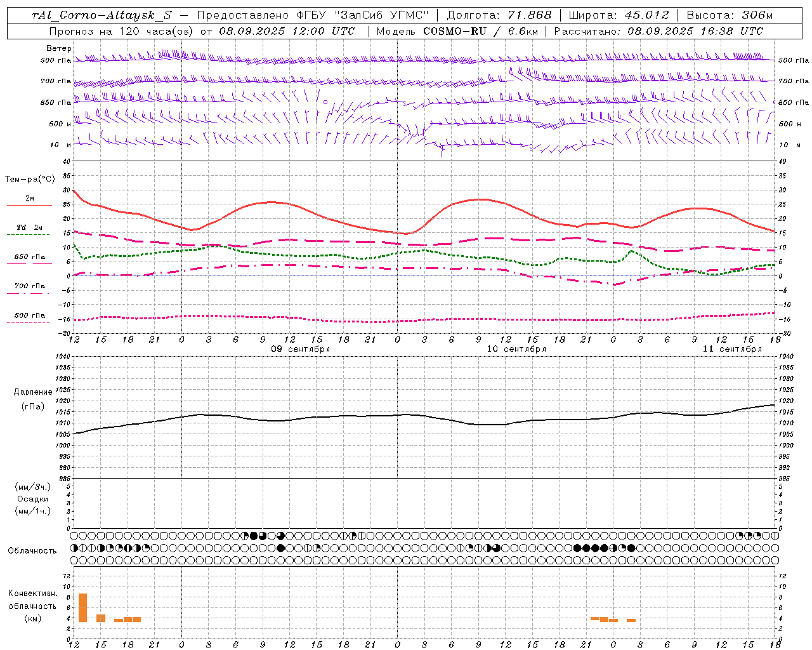The width and height of the screenshot is (812, 650).
Task: Click the left 850 гПа wind level label
Action: 56,102
